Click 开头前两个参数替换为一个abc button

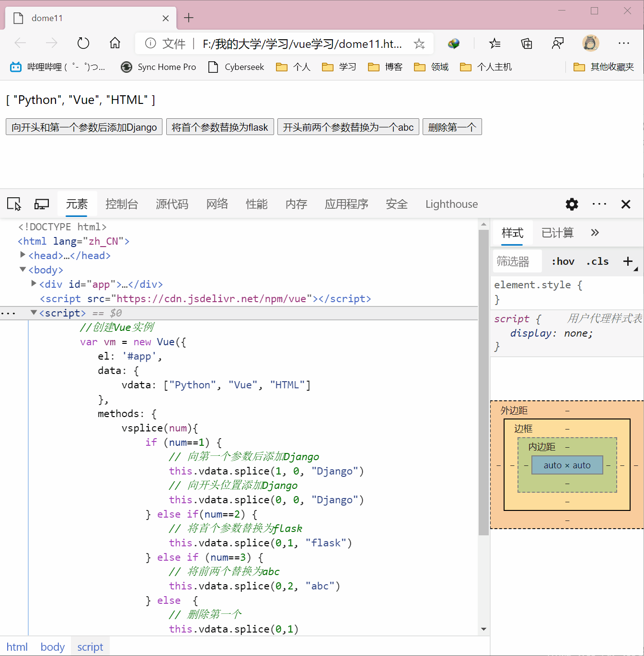(x=348, y=127)
